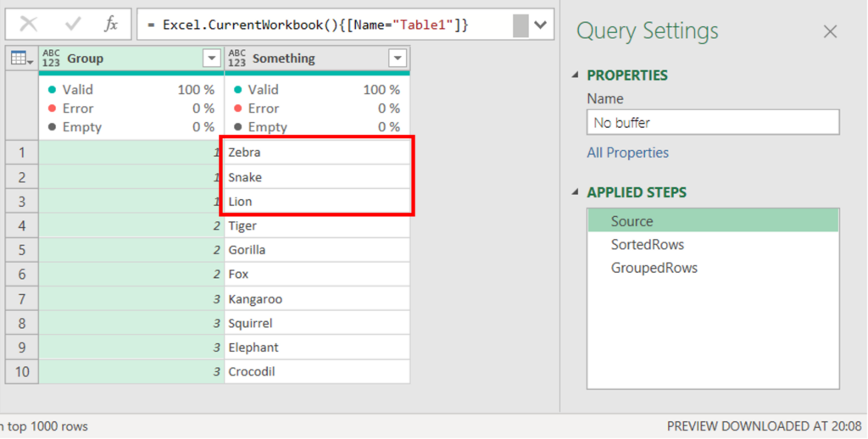Click the Elephant cell

(x=317, y=347)
